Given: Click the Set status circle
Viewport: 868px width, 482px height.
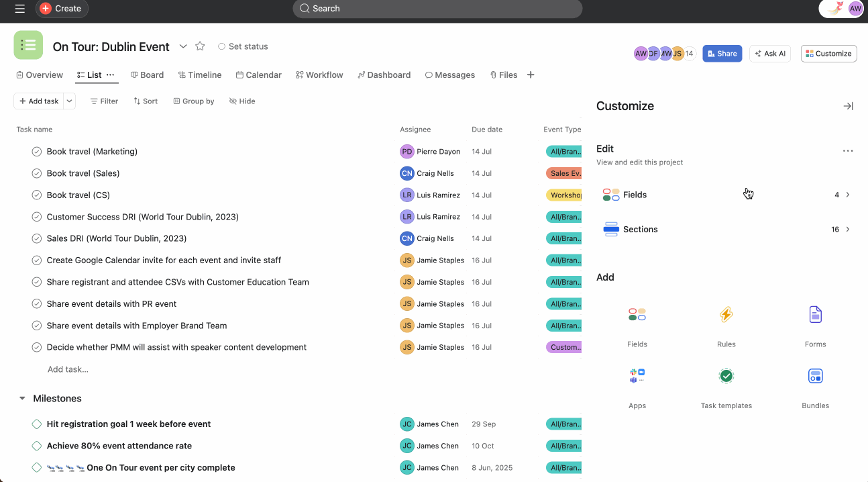Looking at the screenshot, I should pyautogui.click(x=221, y=46).
